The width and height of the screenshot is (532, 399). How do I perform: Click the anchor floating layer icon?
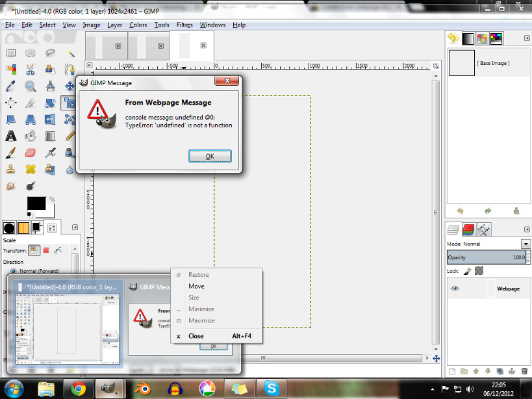[512, 371]
